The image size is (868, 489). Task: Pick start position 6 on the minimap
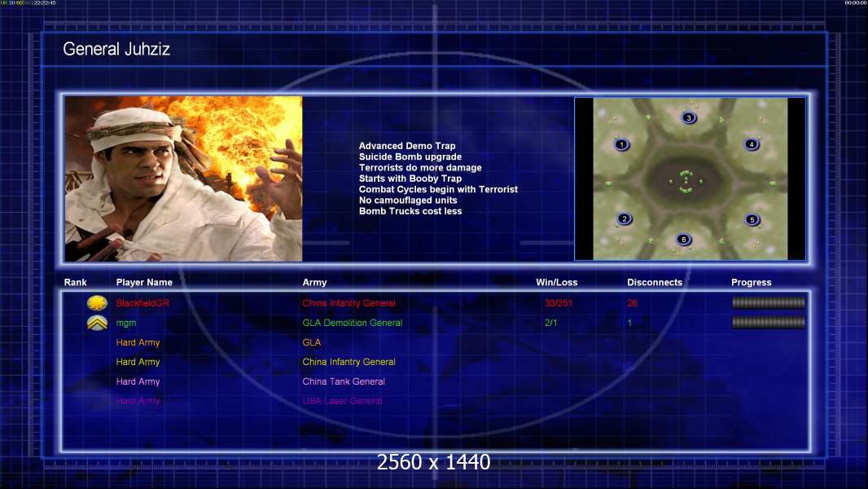click(x=683, y=240)
